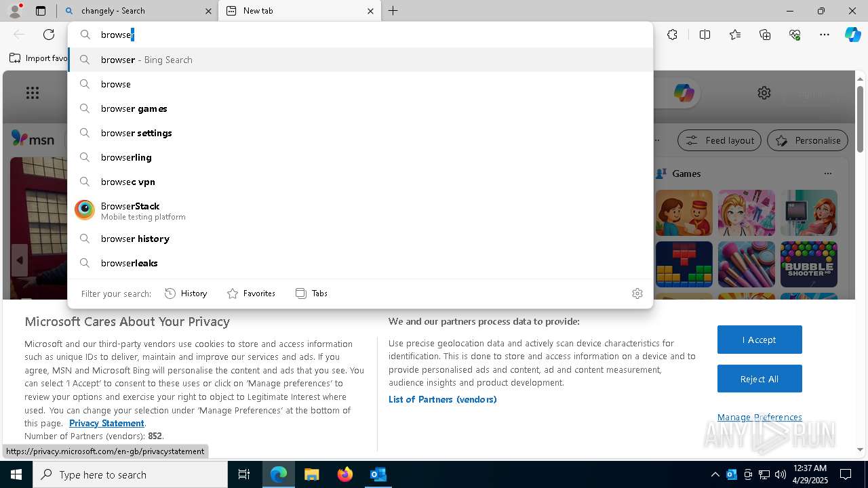Screen dimensions: 868x488
Task: Open 'List of Partners (vendors)' link
Action: (x=443, y=399)
